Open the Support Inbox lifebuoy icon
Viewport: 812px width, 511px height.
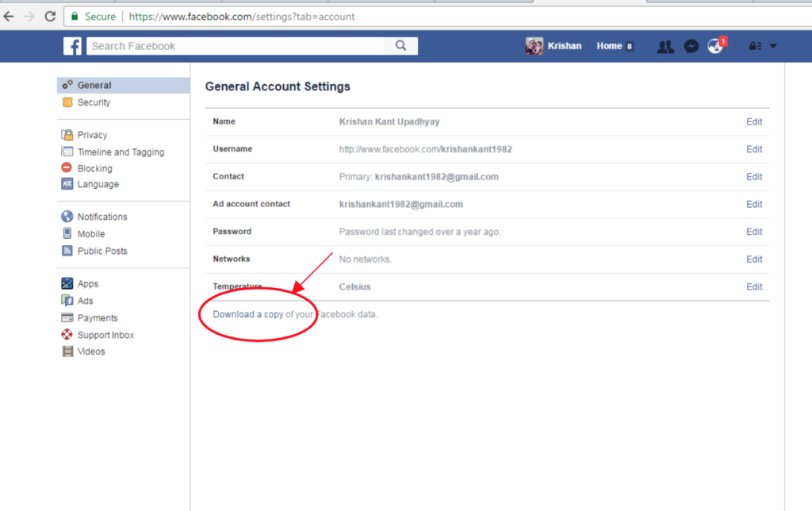click(67, 335)
